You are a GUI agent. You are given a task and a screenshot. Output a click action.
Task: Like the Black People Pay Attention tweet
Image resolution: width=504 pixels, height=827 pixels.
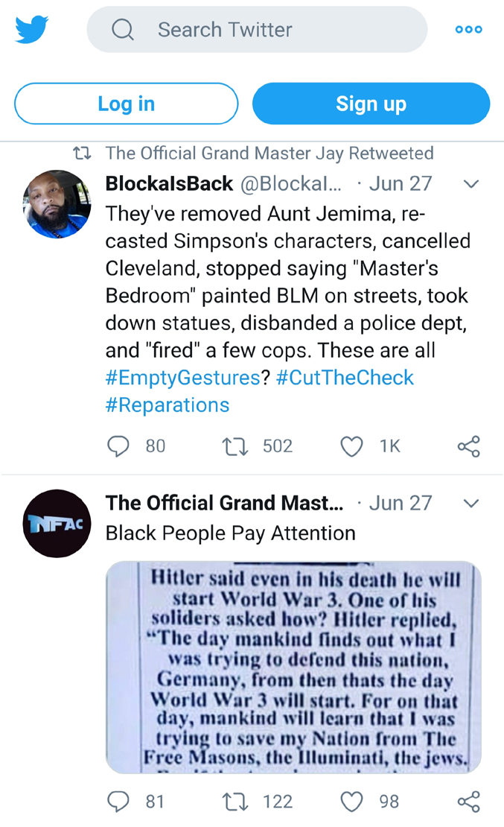351,801
